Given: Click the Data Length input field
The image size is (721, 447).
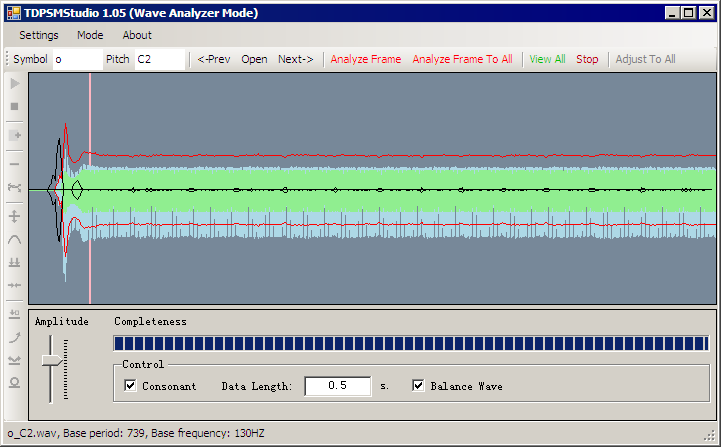Looking at the screenshot, I should (338, 386).
